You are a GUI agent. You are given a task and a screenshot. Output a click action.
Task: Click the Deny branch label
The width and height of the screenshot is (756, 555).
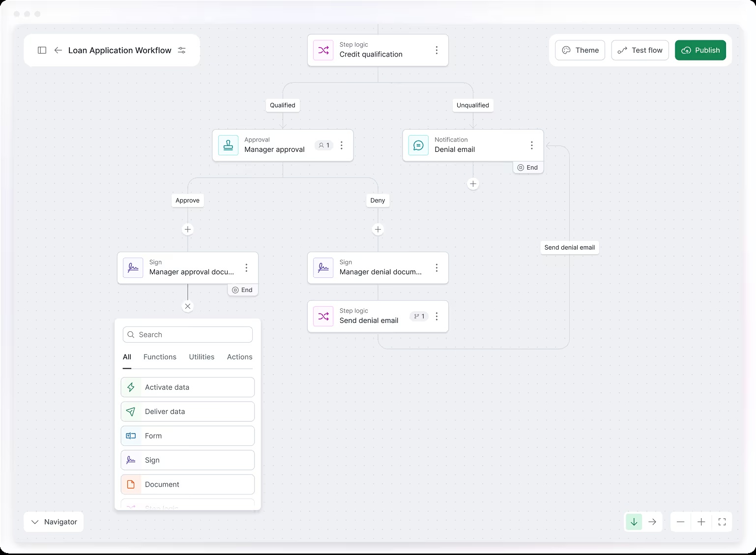378,201
